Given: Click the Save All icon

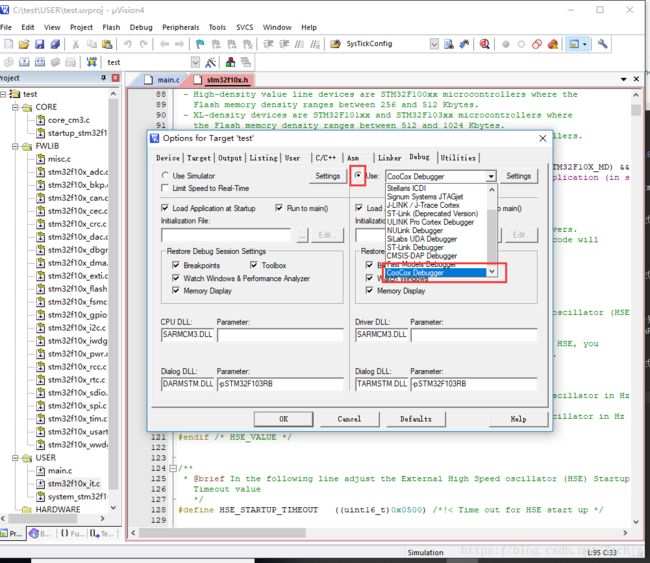Looking at the screenshot, I should [x=55, y=44].
